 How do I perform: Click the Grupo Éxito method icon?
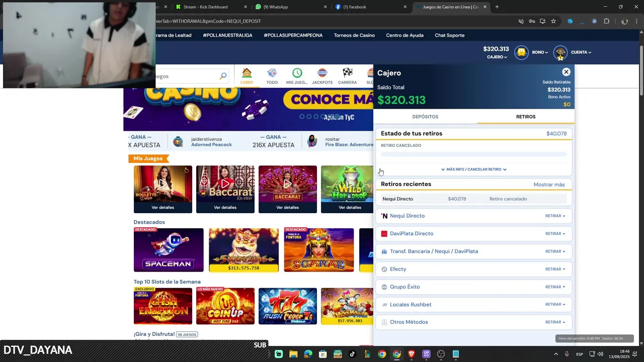tap(384, 287)
